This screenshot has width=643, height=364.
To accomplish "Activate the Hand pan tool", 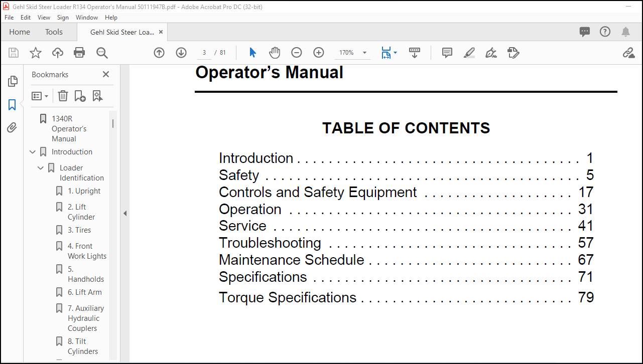I will tap(274, 53).
